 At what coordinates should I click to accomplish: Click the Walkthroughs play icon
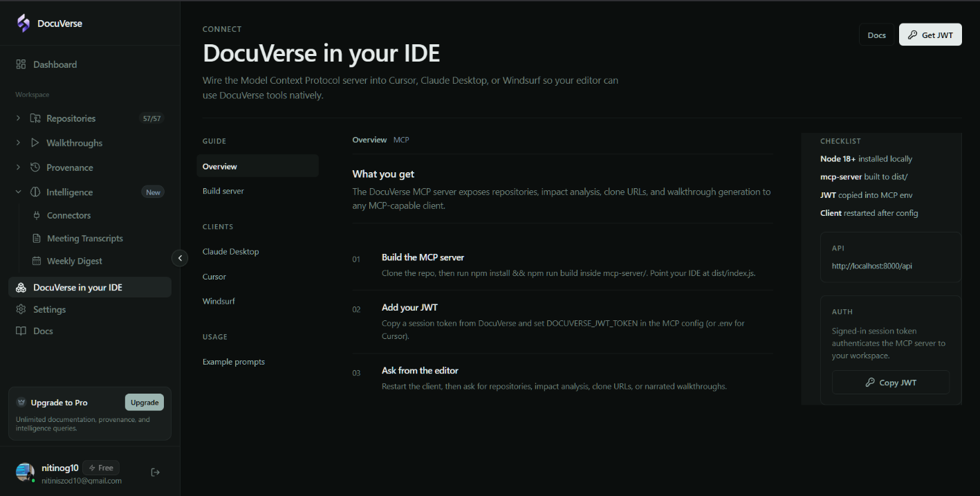tap(35, 143)
